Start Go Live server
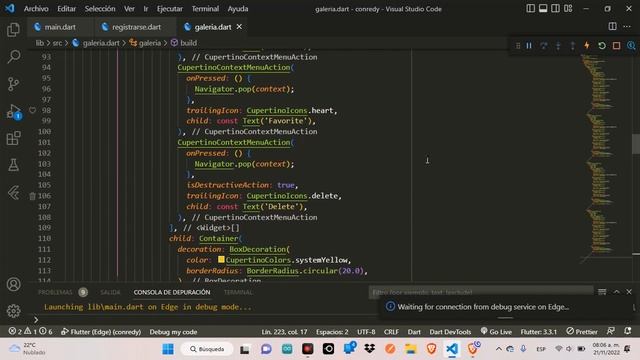The width and height of the screenshot is (640, 360). [x=496, y=331]
